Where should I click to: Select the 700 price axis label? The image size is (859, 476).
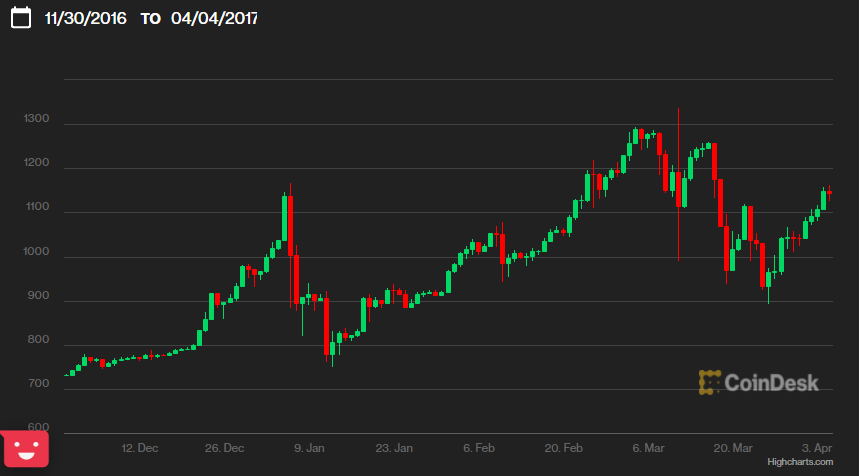pos(38,383)
